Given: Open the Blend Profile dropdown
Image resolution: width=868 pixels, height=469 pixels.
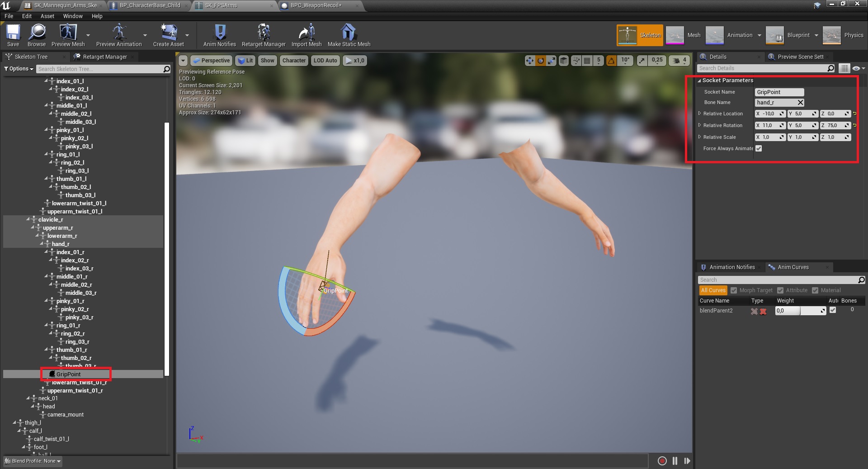Looking at the screenshot, I should pyautogui.click(x=33, y=461).
